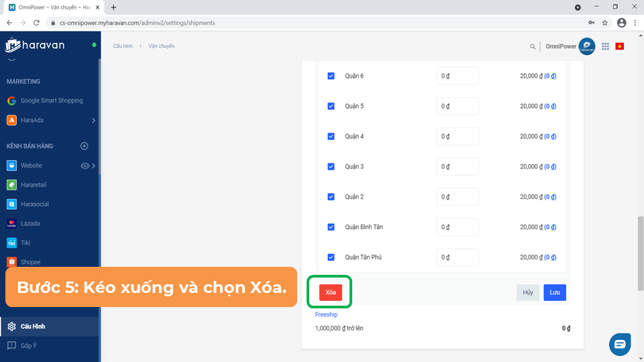Bookmark page with star icon
Image resolution: width=644 pixels, height=362 pixels.
[x=605, y=23]
